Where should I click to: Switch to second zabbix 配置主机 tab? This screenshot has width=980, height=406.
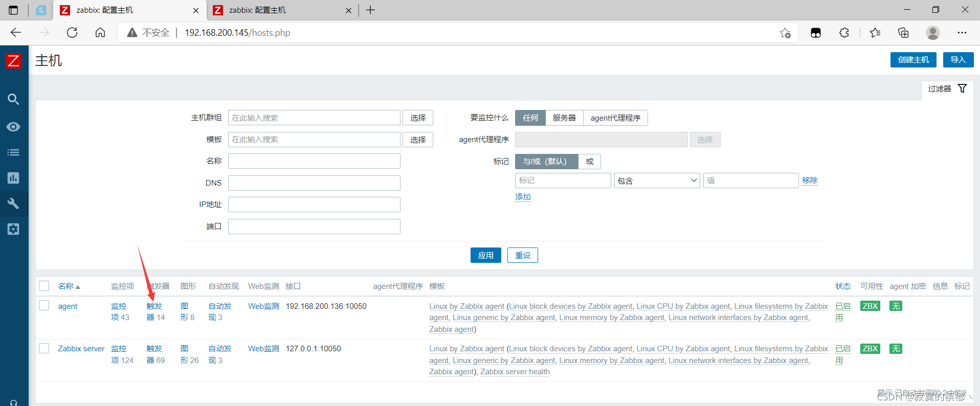coord(282,10)
